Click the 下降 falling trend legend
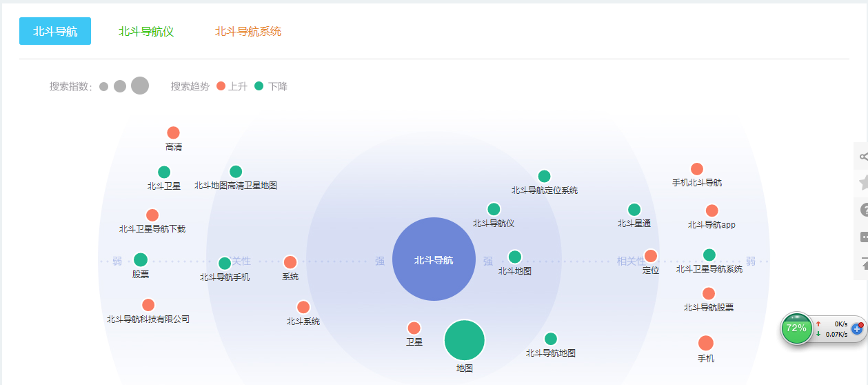The image size is (868, 385). click(x=271, y=86)
